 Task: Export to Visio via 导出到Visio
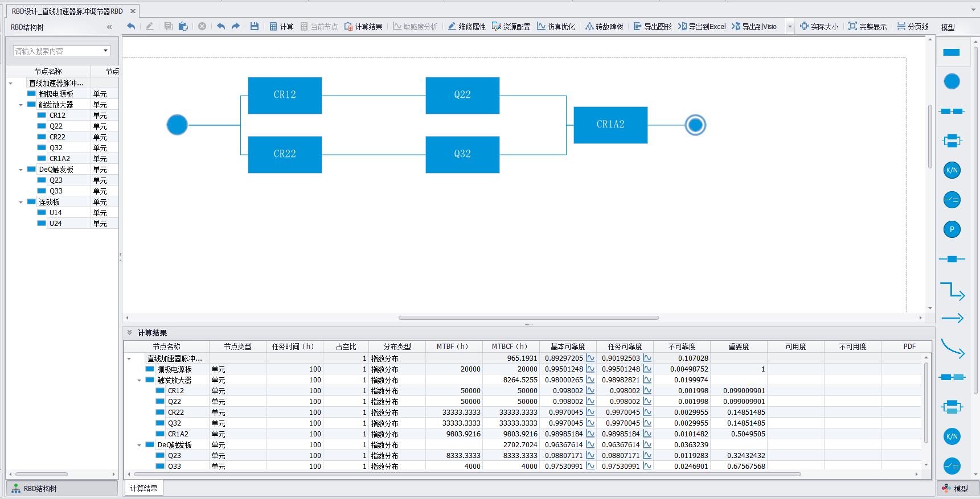pos(754,27)
